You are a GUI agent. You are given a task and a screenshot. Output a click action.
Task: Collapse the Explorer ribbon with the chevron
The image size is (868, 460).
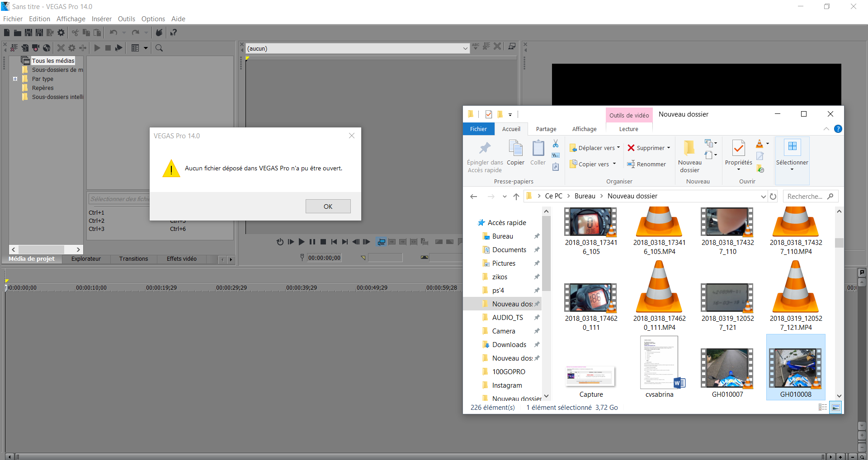pyautogui.click(x=826, y=129)
